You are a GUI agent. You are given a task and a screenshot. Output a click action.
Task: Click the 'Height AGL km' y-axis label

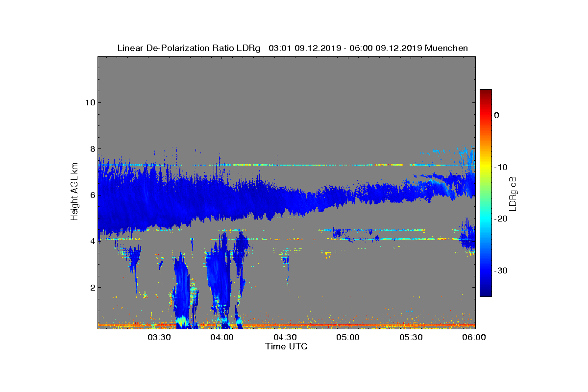(x=74, y=192)
